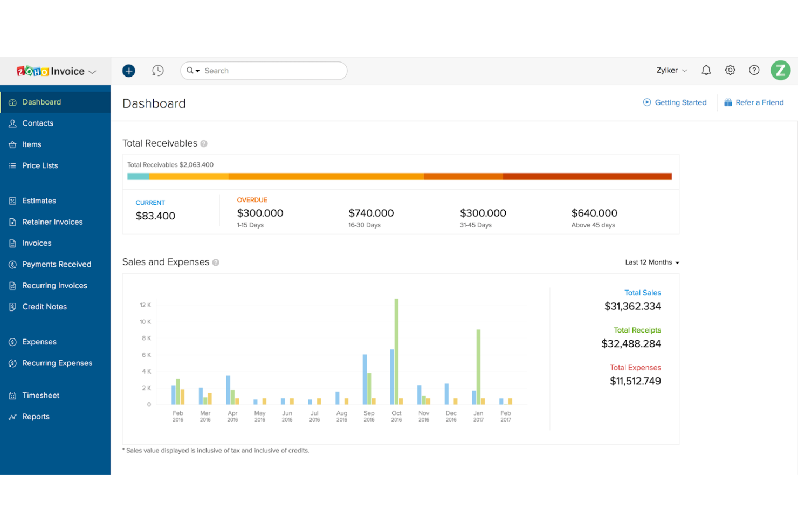This screenshot has width=798, height=532.
Task: Click the Payments Received icon
Action: 13,264
